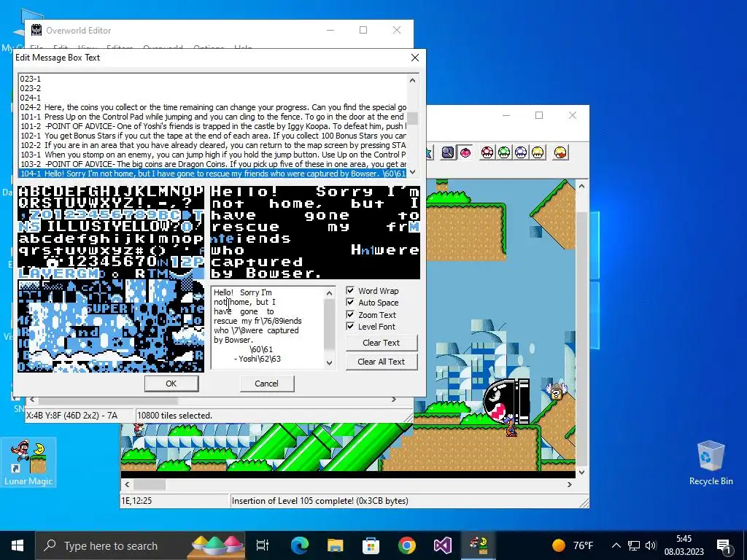The height and width of the screenshot is (560, 747).
Task: Toggle the Word Wrap checkbox
Action: 350,290
